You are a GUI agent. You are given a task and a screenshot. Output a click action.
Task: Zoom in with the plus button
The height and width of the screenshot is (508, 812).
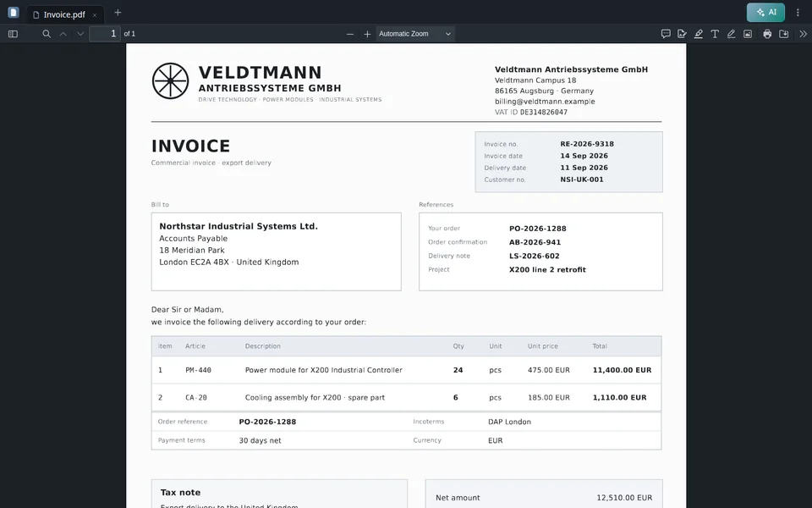point(367,34)
